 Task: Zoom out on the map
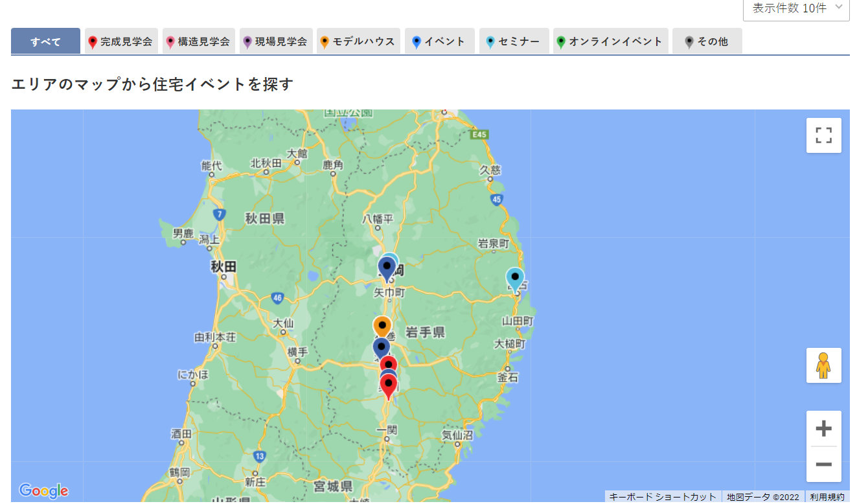click(823, 464)
